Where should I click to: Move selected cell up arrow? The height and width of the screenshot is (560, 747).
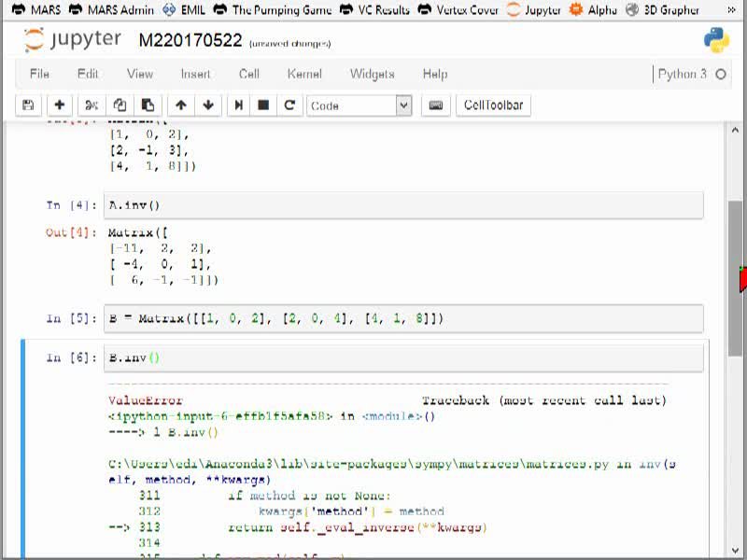pyautogui.click(x=181, y=105)
